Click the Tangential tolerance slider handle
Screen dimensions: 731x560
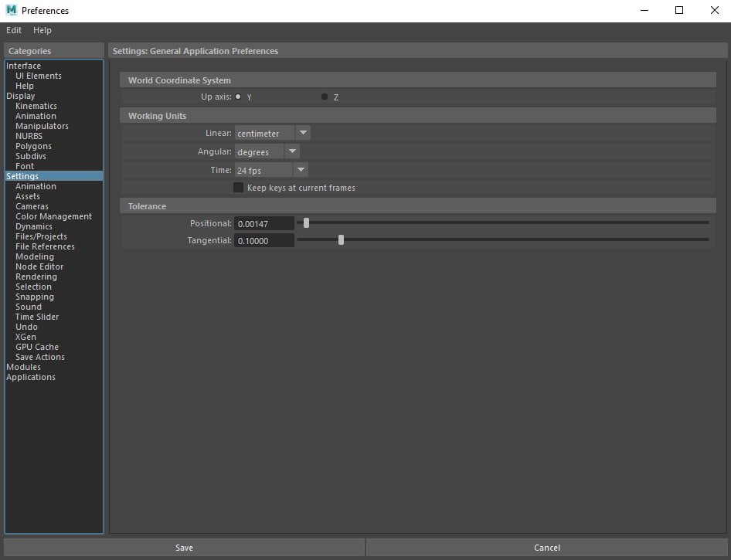341,240
